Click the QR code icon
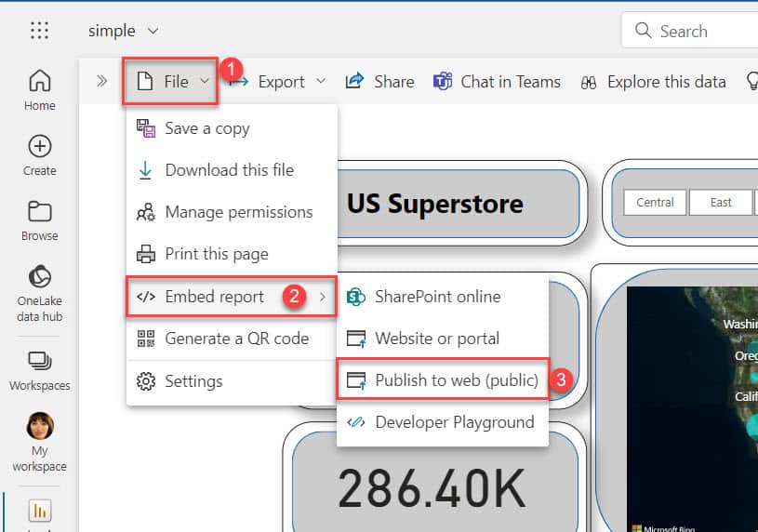This screenshot has height=532, width=758. (146, 339)
